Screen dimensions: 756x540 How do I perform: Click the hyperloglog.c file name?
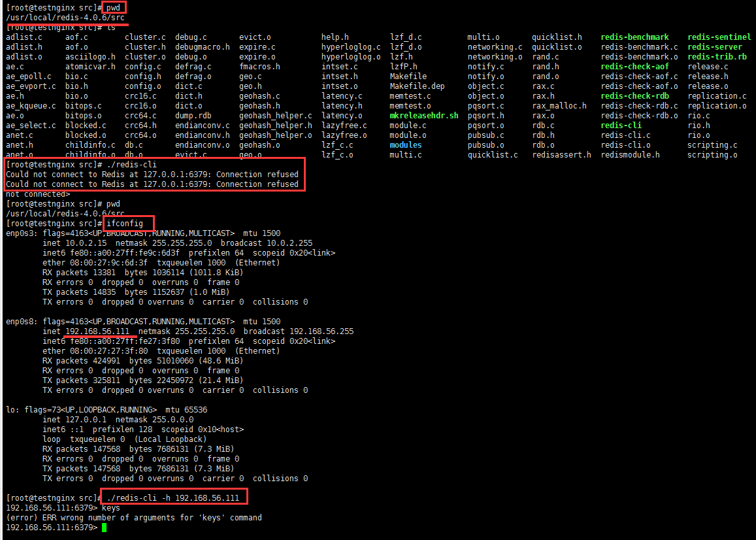tap(351, 47)
